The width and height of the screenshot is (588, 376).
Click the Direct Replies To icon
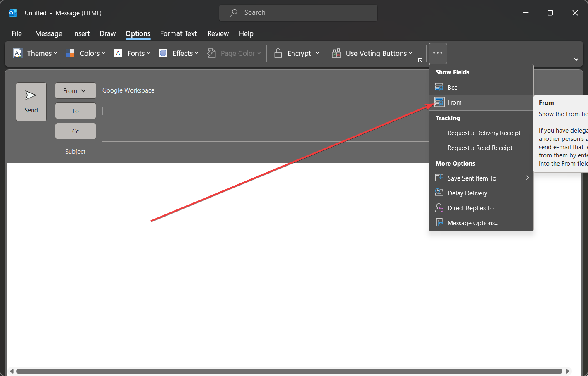439,208
